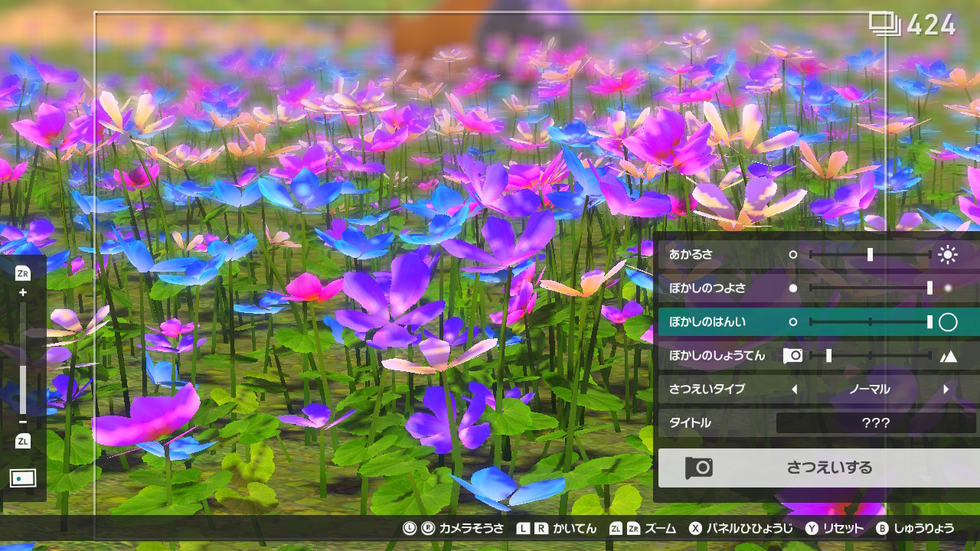Adjust the あかるさ brightness slider handle

point(870,255)
